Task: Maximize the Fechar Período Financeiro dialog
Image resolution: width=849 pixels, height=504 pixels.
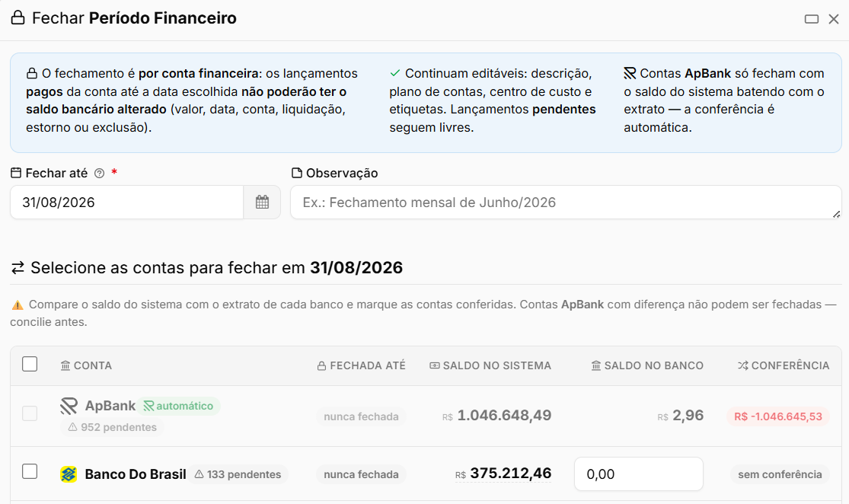Action: 811,19
